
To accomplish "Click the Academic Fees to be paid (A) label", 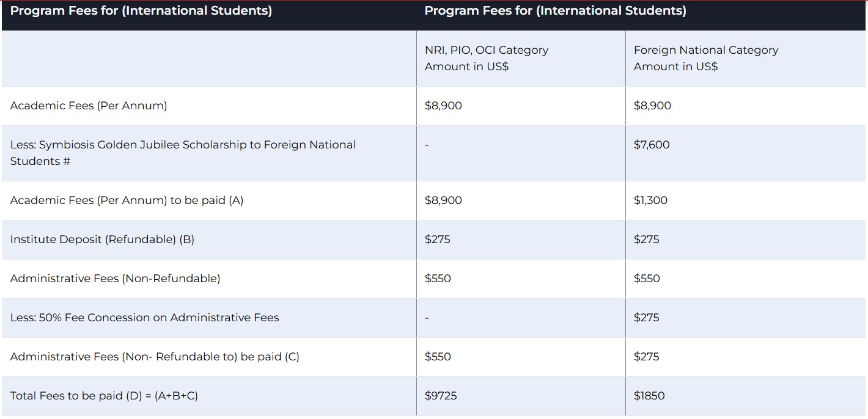I will point(127,200).
